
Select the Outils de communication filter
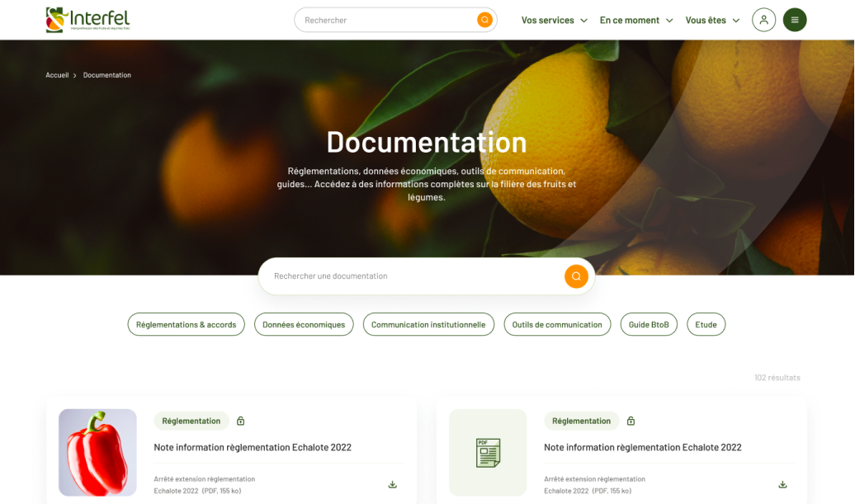tap(557, 325)
